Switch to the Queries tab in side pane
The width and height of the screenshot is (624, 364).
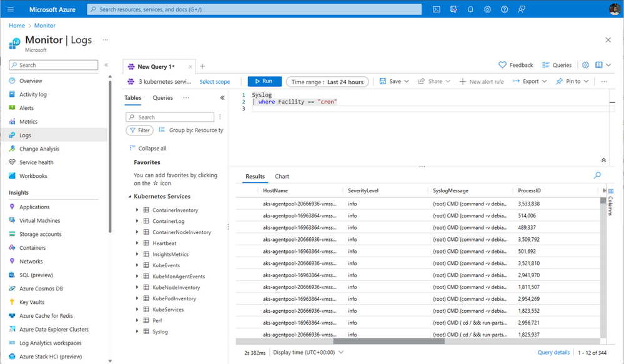point(163,98)
